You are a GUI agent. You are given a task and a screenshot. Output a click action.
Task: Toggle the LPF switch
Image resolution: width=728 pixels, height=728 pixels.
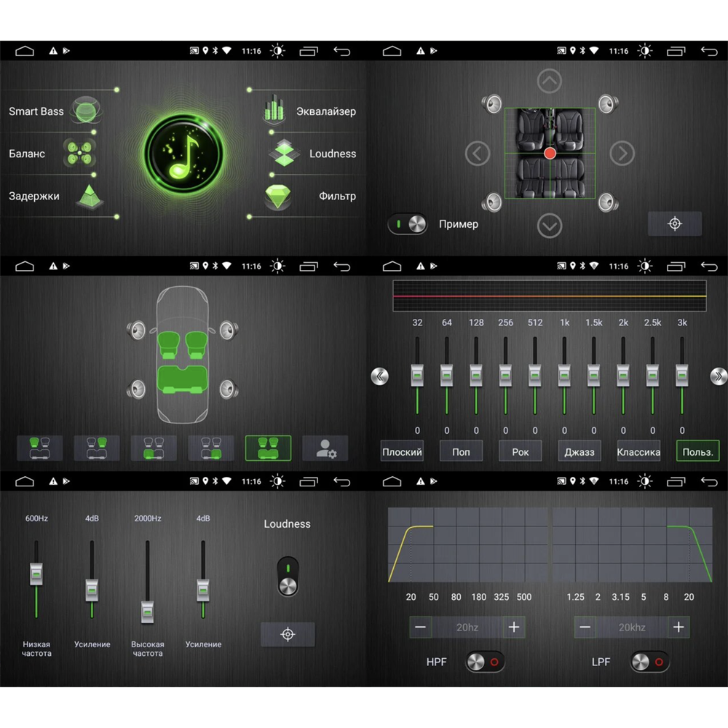tap(649, 662)
